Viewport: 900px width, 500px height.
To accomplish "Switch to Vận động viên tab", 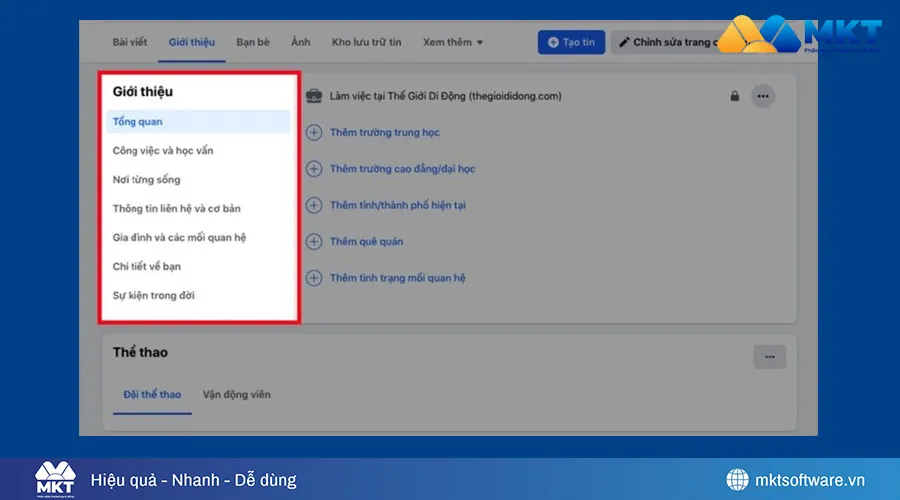I will (236, 394).
